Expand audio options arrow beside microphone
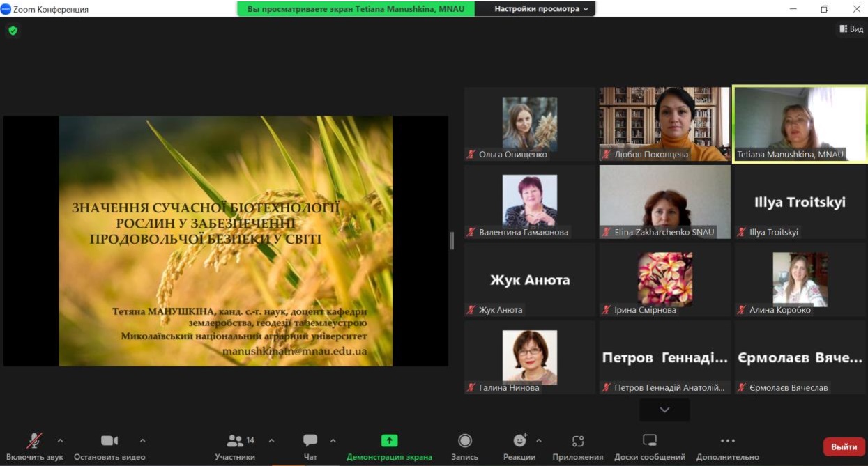 (x=60, y=440)
